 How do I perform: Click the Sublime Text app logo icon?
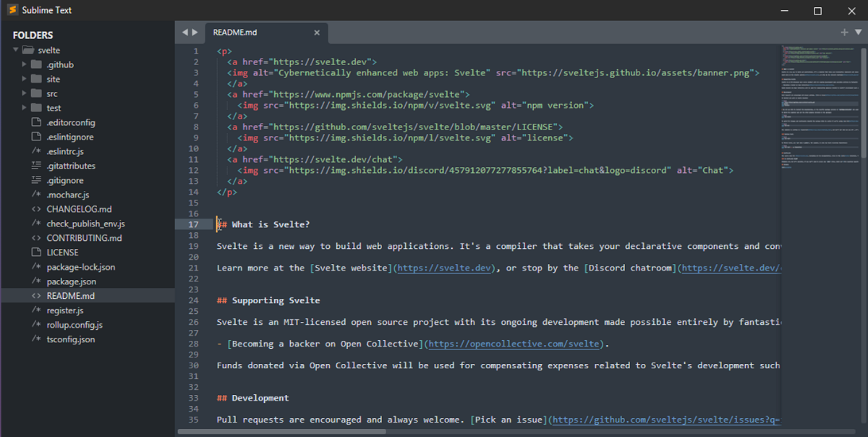(12, 10)
